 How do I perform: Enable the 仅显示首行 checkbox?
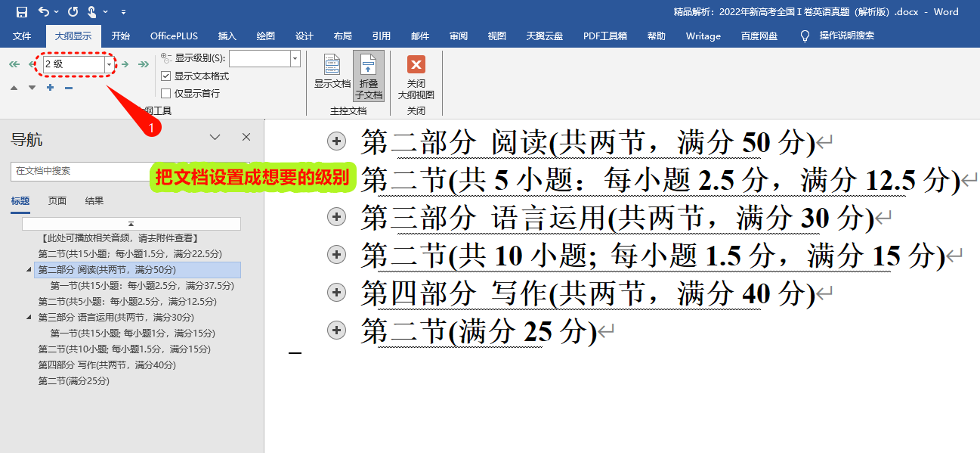coord(166,93)
